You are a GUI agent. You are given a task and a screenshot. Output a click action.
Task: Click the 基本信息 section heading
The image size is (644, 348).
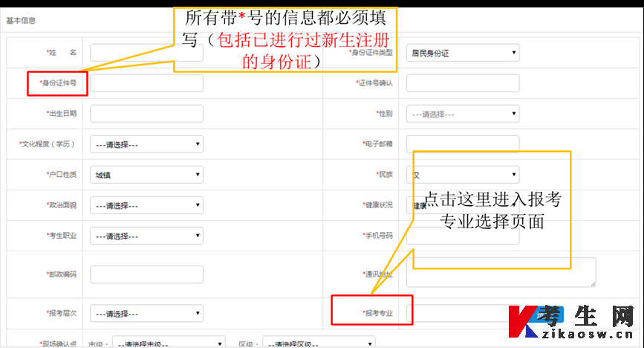[x=21, y=21]
